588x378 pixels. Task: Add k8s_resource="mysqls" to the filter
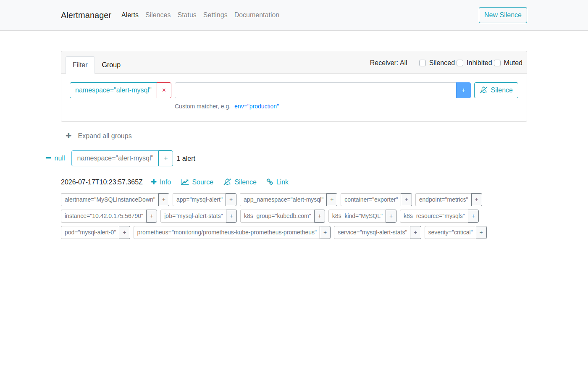[473, 216]
